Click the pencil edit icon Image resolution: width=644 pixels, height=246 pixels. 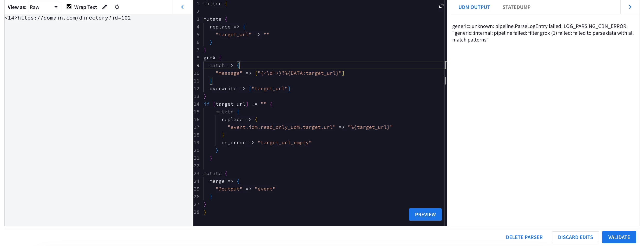[105, 7]
